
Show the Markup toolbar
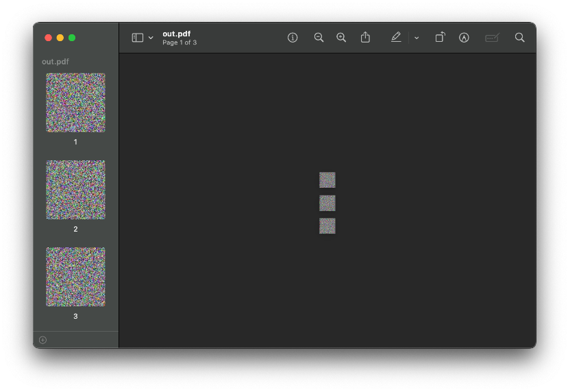(464, 38)
